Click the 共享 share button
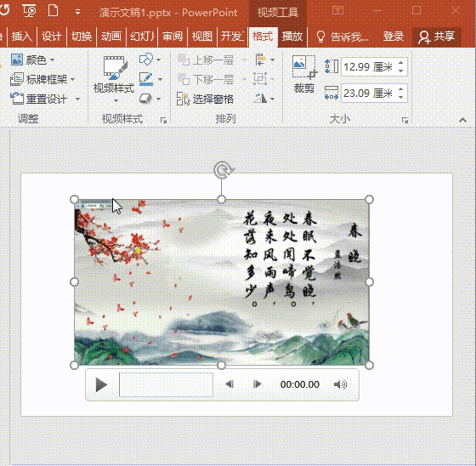Image resolution: width=476 pixels, height=466 pixels. (x=437, y=37)
